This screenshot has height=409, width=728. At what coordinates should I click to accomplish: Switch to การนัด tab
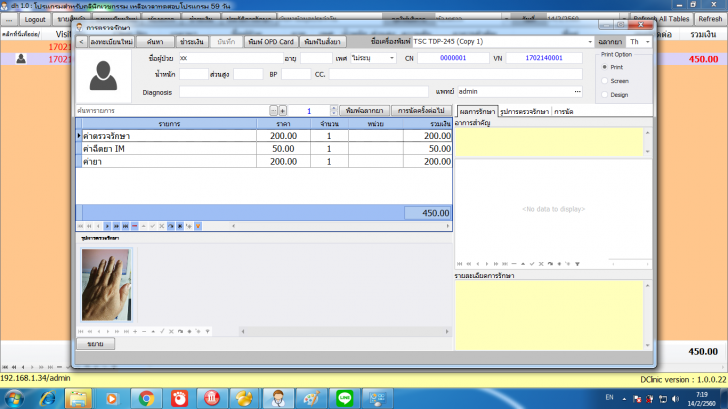point(564,111)
